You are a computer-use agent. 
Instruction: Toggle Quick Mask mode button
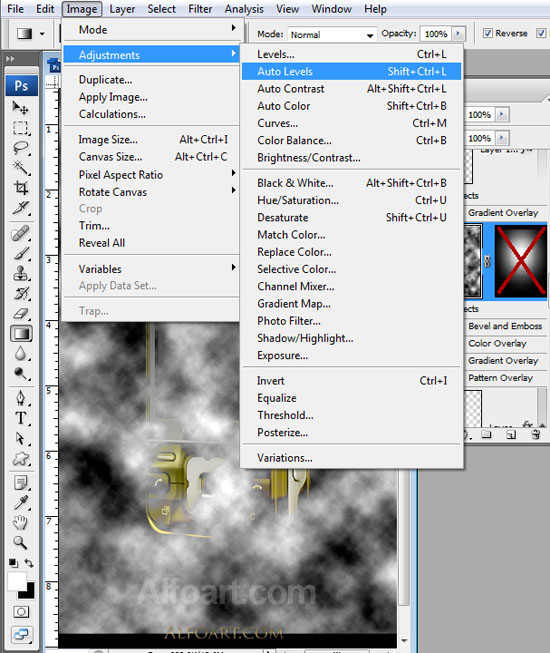point(21,611)
